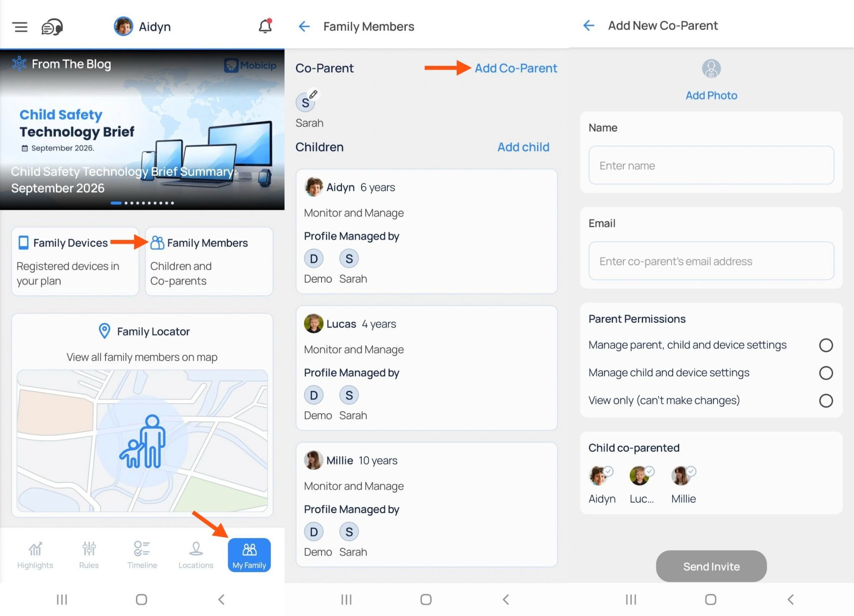Focus the co-parent email address field
Image resolution: width=854 pixels, height=616 pixels.
711,261
